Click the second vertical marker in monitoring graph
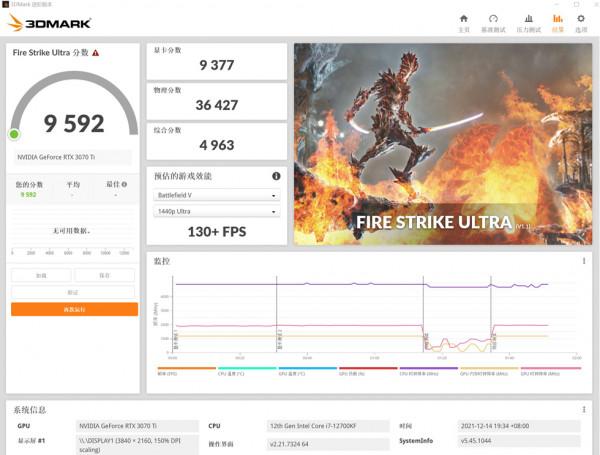The width and height of the screenshot is (600, 455). pyautogui.click(x=423, y=314)
